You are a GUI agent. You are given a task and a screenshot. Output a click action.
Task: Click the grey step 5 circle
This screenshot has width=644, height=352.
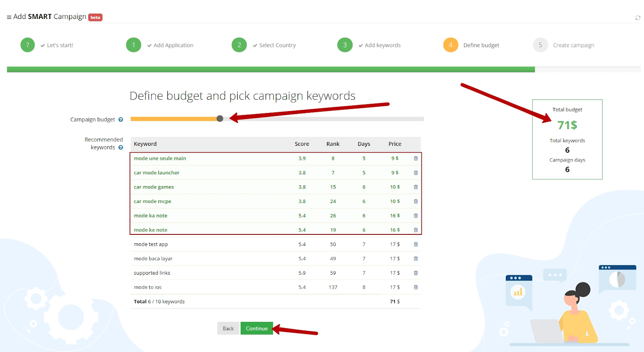pos(541,45)
